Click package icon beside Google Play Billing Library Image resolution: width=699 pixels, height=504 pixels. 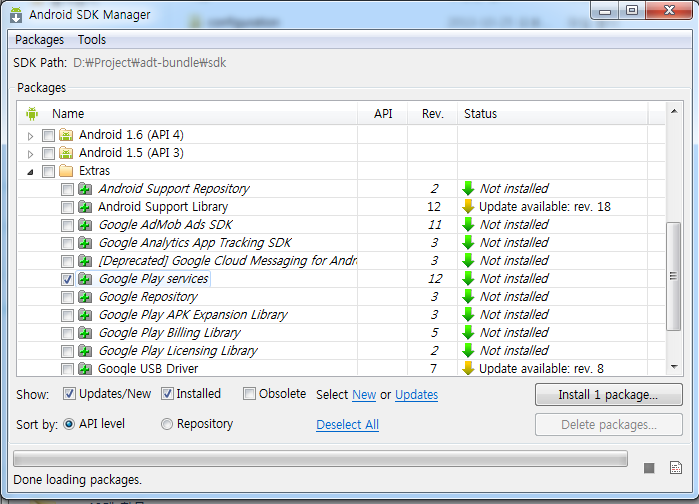tap(85, 333)
